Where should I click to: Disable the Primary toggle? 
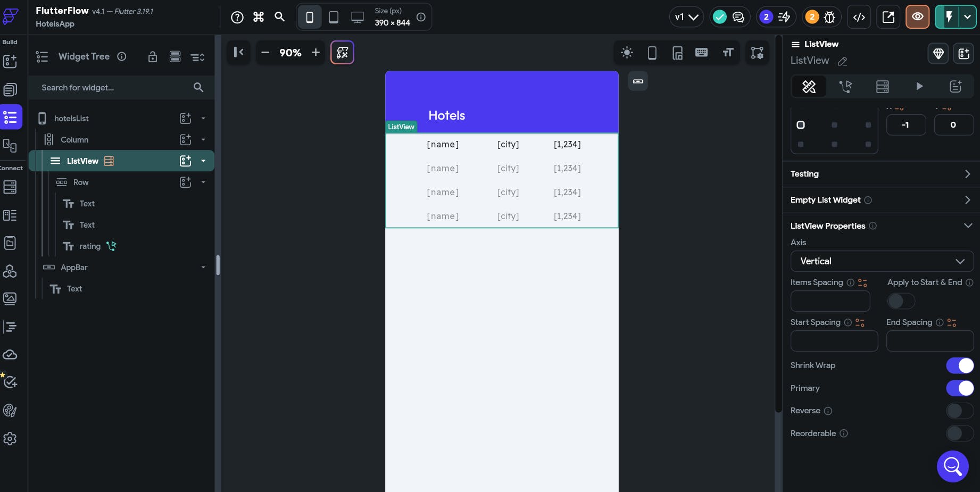pos(960,388)
